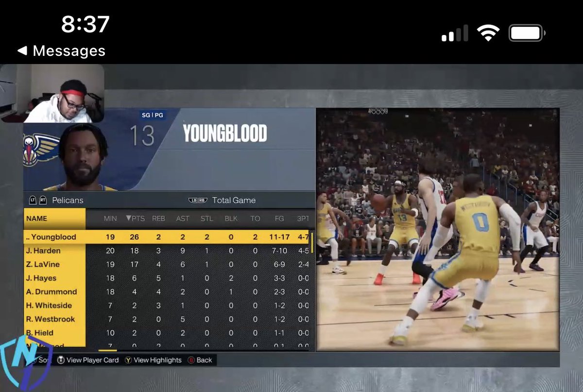Click the SG | PG position badge
583x392 pixels.
pos(152,115)
